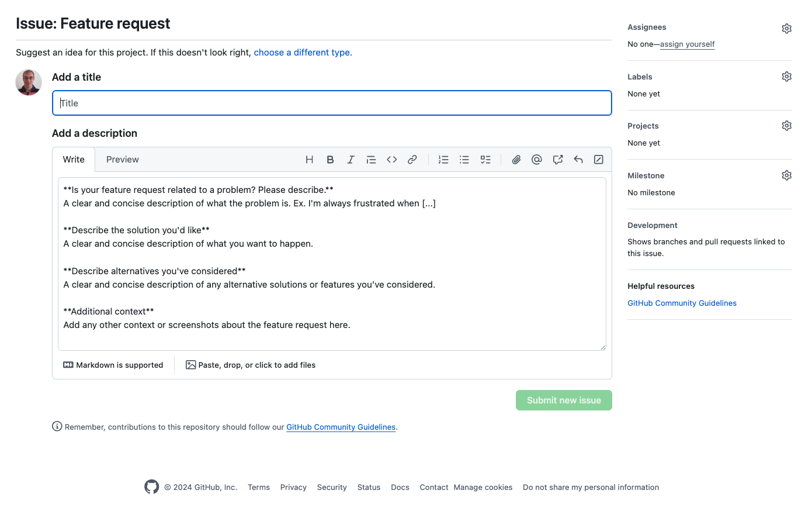Click the Milestone heading

tap(646, 175)
